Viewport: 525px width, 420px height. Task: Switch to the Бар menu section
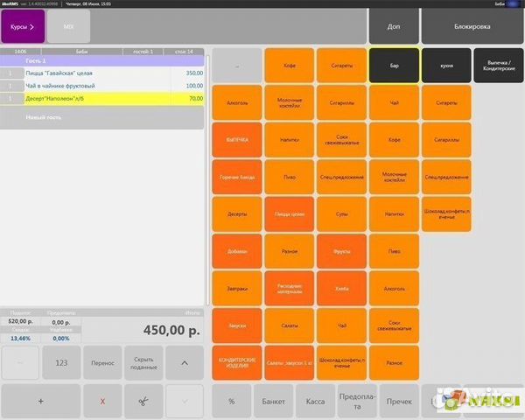click(393, 66)
